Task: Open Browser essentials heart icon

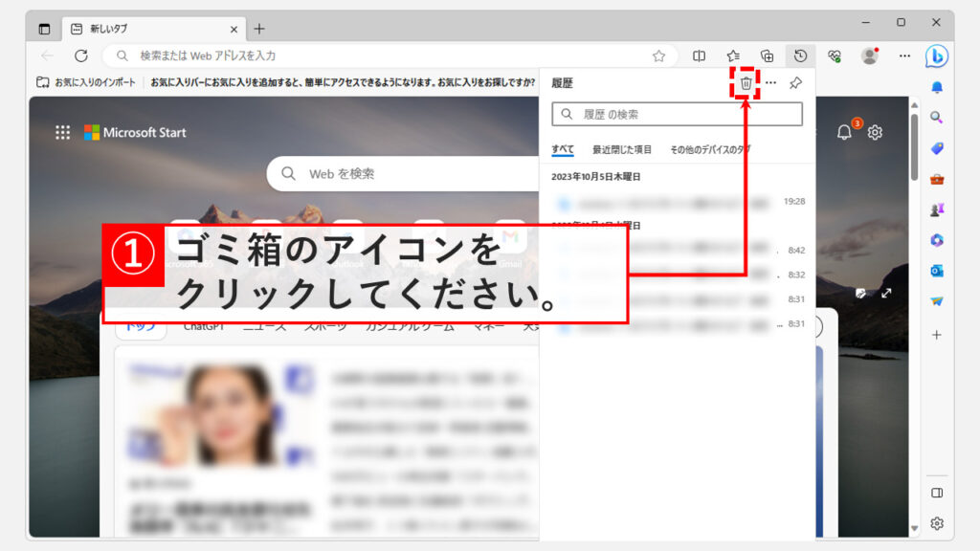Action: pyautogui.click(x=835, y=55)
